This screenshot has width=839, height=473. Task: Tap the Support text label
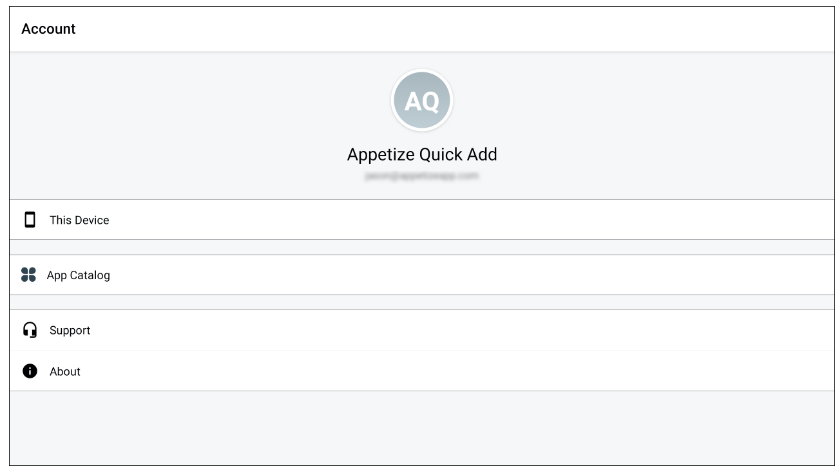[70, 330]
